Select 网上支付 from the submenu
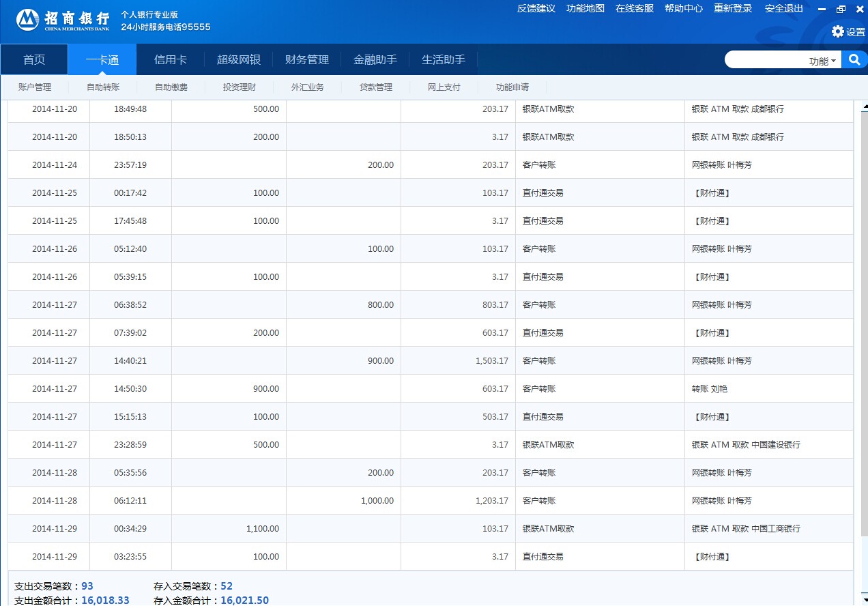 [444, 87]
